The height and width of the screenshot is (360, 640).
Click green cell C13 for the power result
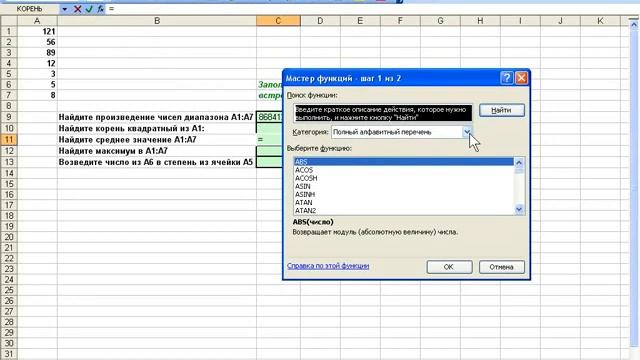269,162
